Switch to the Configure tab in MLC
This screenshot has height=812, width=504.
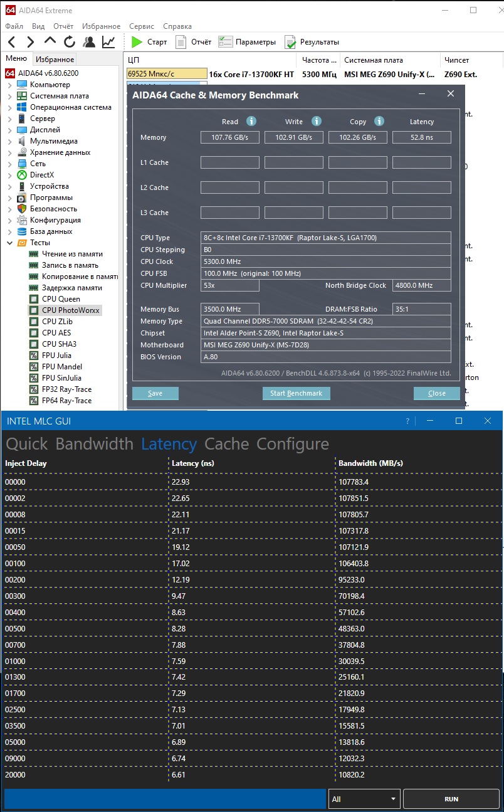(293, 444)
